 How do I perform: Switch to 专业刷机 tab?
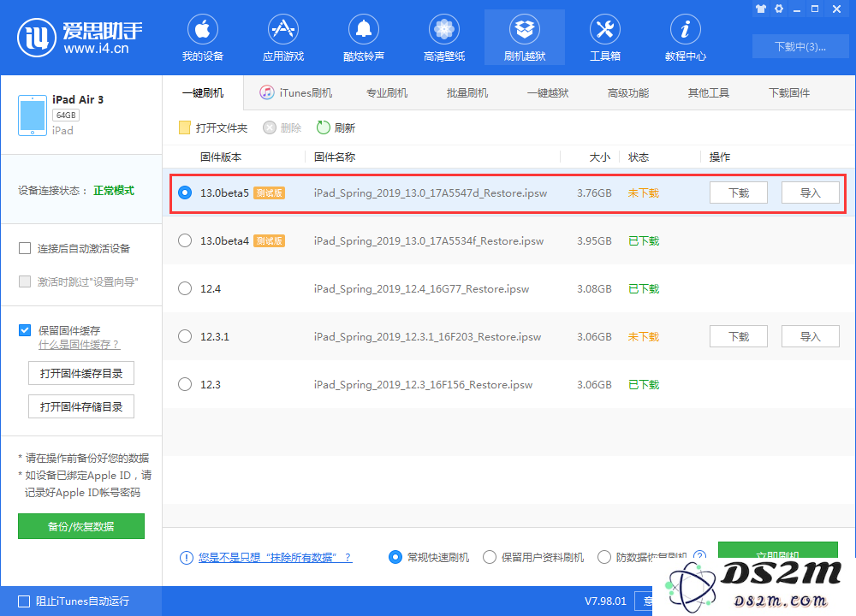pyautogui.click(x=387, y=93)
